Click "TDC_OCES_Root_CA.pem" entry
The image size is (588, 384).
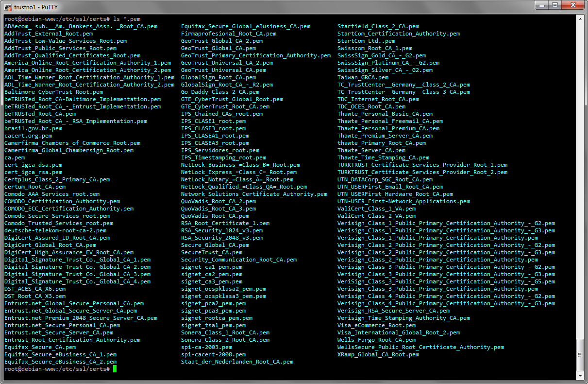click(371, 106)
